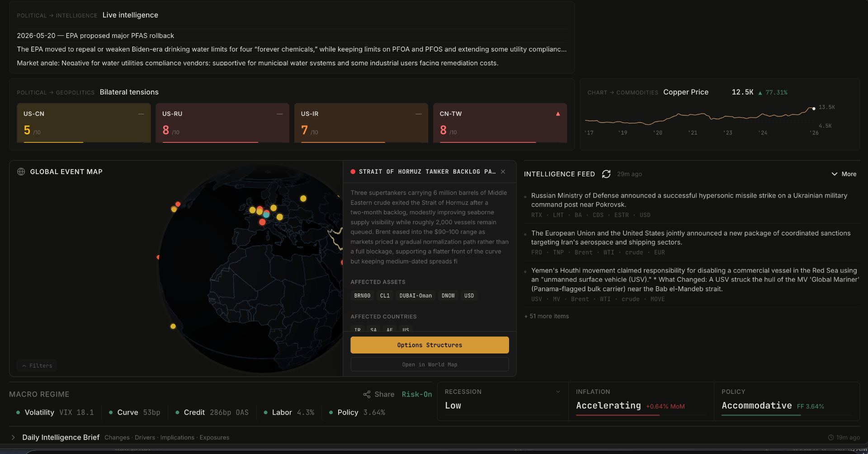This screenshot has height=454, width=868.
Task: Refresh the Intelligence Feed with circular arrows icon
Action: (x=606, y=174)
